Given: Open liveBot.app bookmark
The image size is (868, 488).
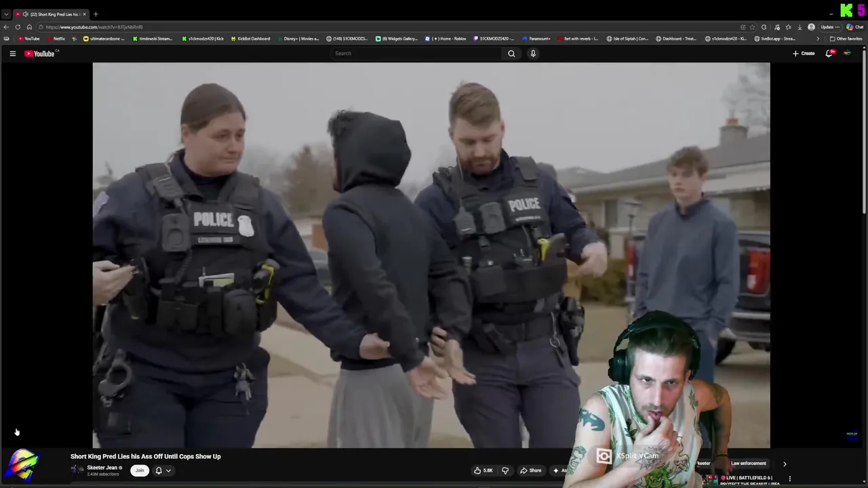Looking at the screenshot, I should click(774, 39).
